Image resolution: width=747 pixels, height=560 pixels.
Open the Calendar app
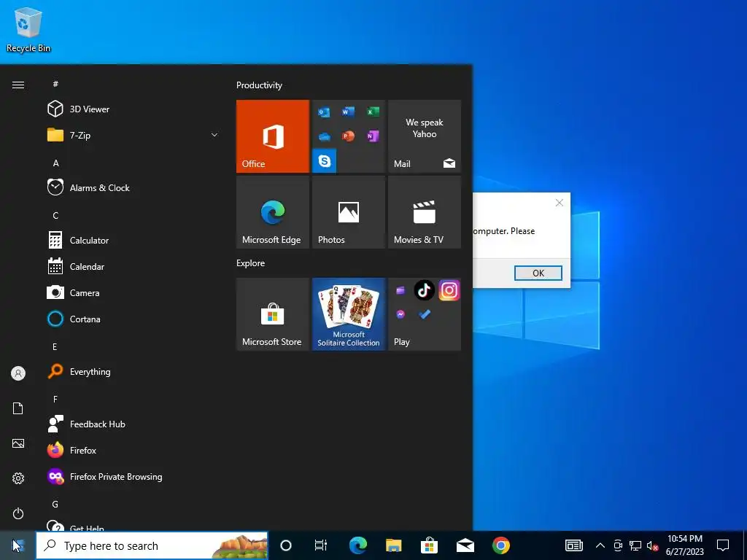point(133,266)
